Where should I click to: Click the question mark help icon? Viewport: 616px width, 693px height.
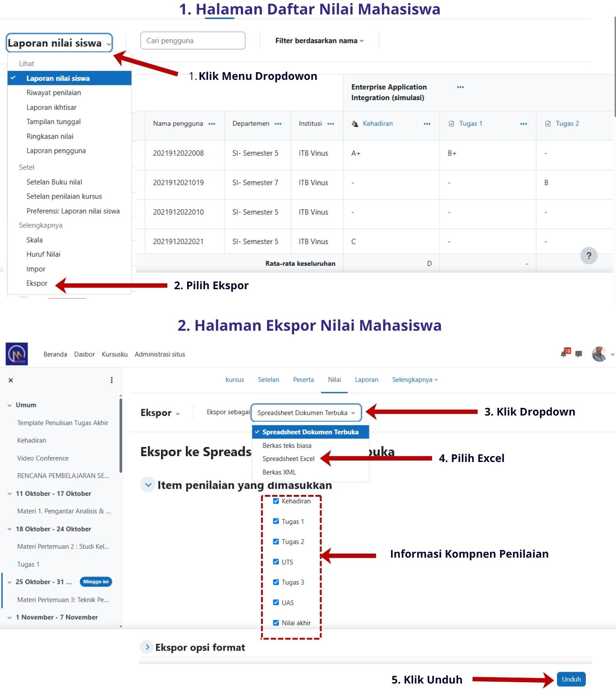tap(588, 256)
